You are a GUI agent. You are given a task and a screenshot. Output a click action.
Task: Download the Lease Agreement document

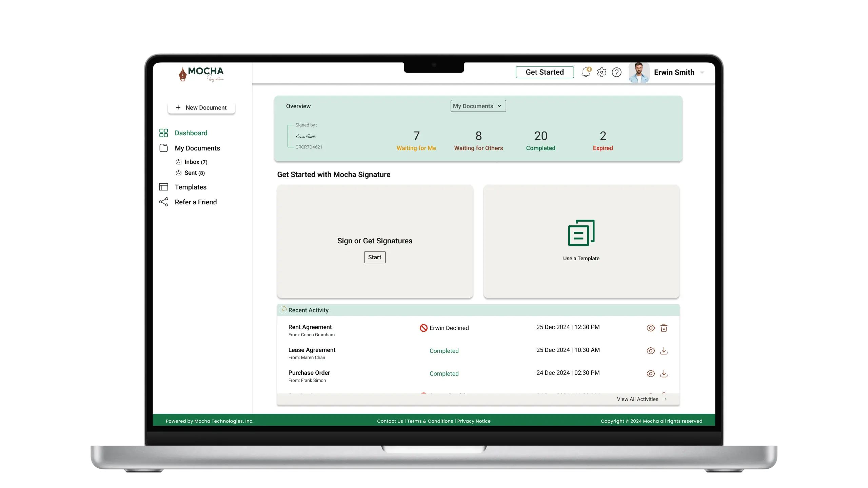(x=664, y=351)
